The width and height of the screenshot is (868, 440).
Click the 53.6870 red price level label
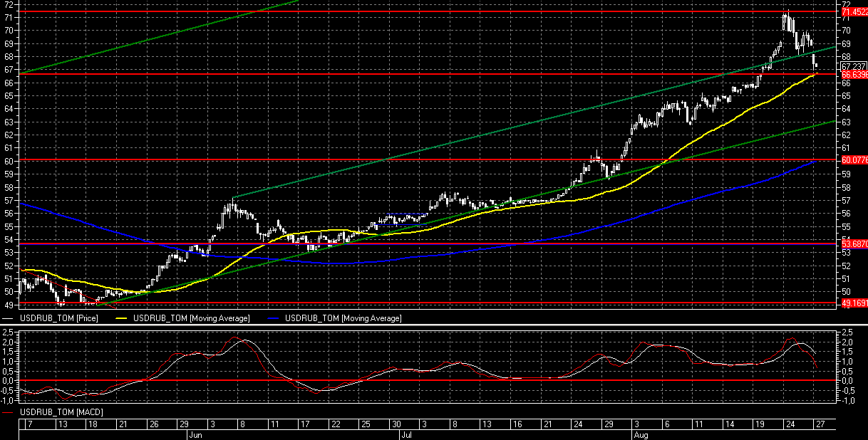[x=854, y=243]
